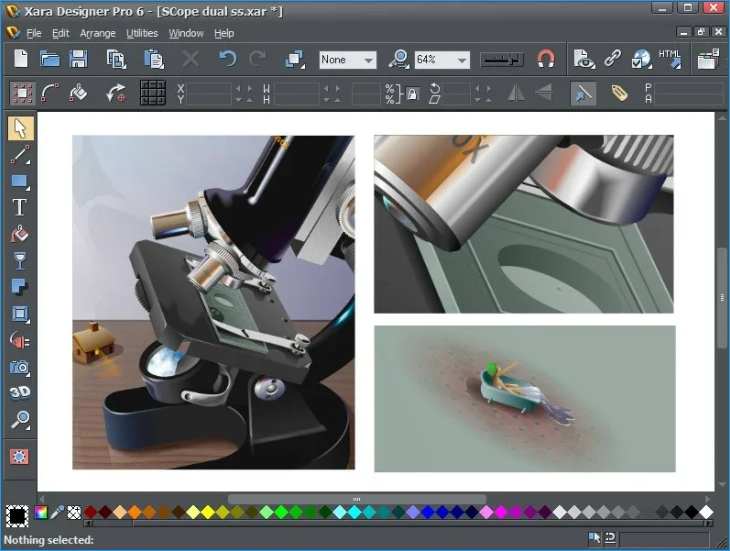The image size is (730, 551).
Task: Open the File menu
Action: pos(34,33)
